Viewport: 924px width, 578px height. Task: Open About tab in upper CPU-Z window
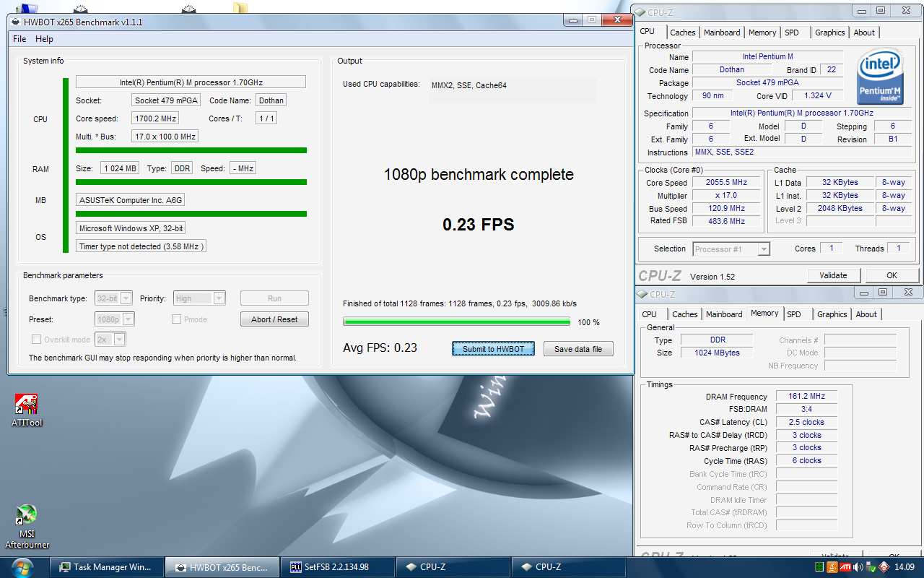coord(864,33)
